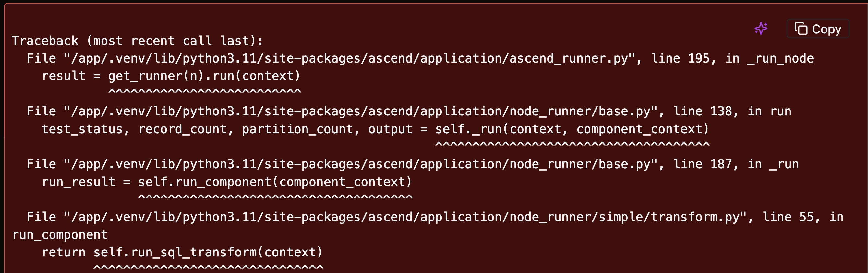Screen dimensions: 868x273
Task: Click the '_run_node' function name
Action: (x=780, y=59)
